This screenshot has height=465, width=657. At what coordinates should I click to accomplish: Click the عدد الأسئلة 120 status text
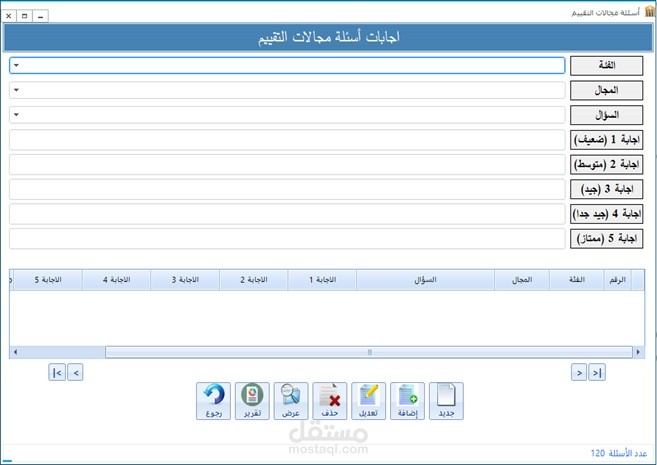pyautogui.click(x=619, y=453)
